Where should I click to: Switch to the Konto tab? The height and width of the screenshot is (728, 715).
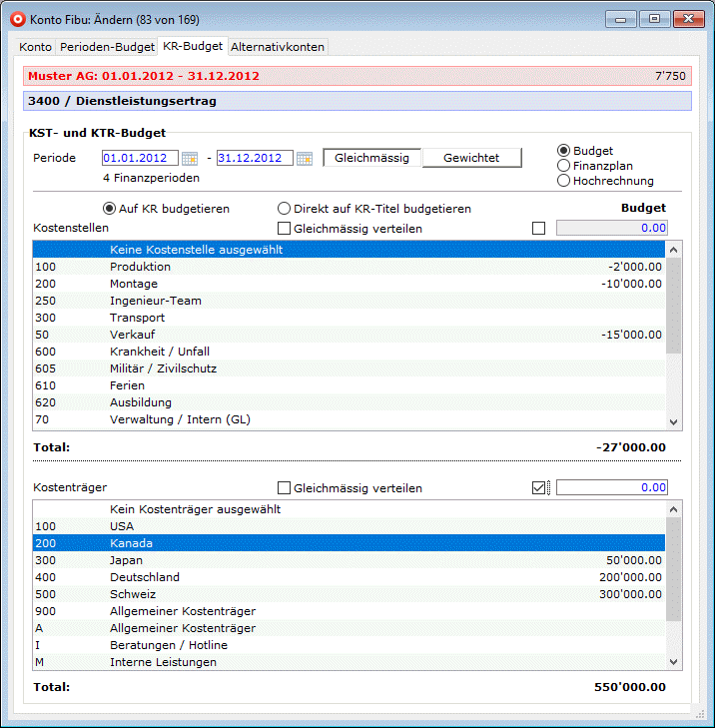(x=36, y=47)
